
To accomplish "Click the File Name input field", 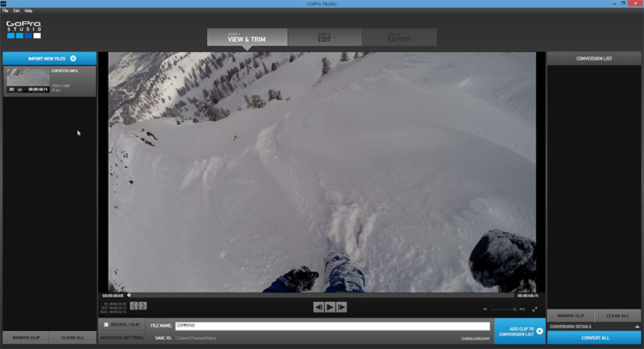I will (x=332, y=326).
